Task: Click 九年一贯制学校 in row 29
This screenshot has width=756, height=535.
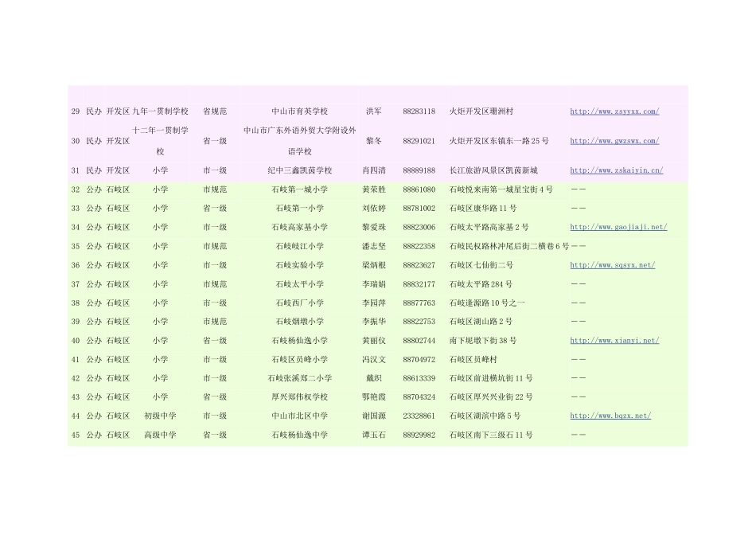Action: tap(160, 111)
